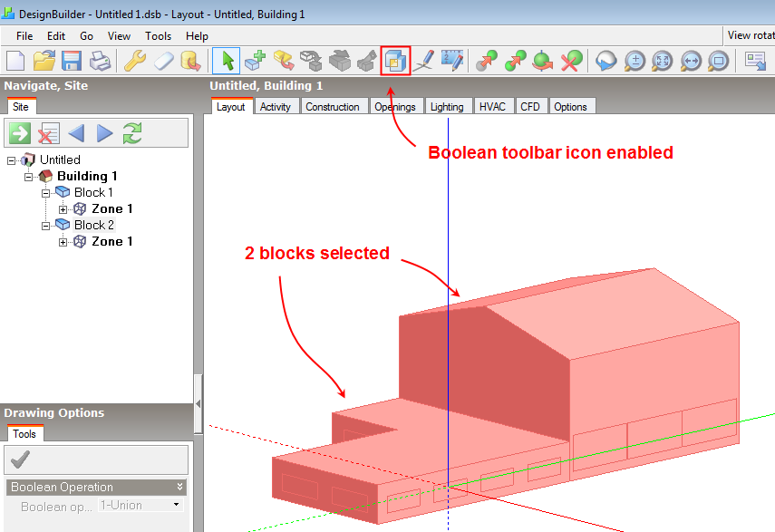Click the green refresh navigator icon
775x532 pixels.
(133, 133)
